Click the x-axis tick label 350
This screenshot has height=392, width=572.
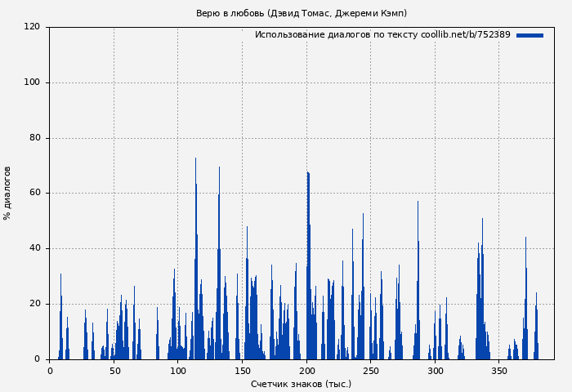498,371
